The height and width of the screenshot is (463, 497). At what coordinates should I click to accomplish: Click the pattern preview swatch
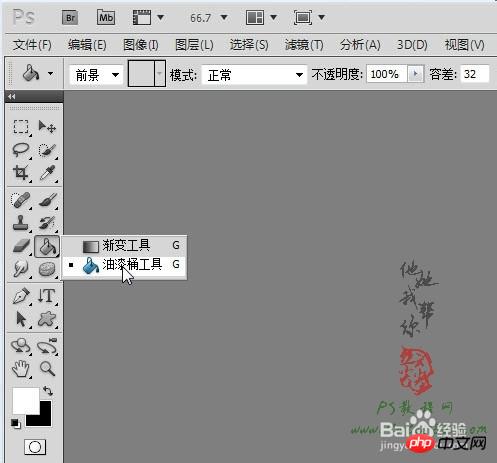point(141,74)
